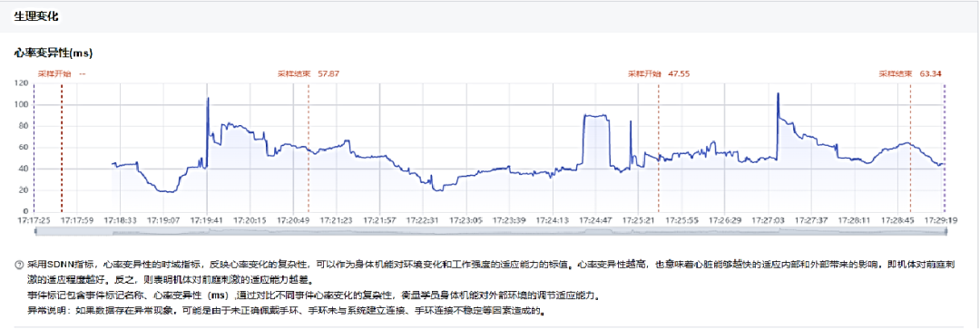This screenshot has width=980, height=329.
Task: Click the help question-mark icon before SDNN description
Action: [x=18, y=264]
